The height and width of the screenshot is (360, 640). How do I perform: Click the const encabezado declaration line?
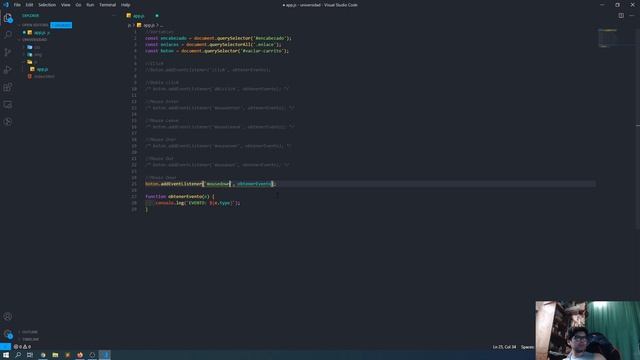(218, 38)
